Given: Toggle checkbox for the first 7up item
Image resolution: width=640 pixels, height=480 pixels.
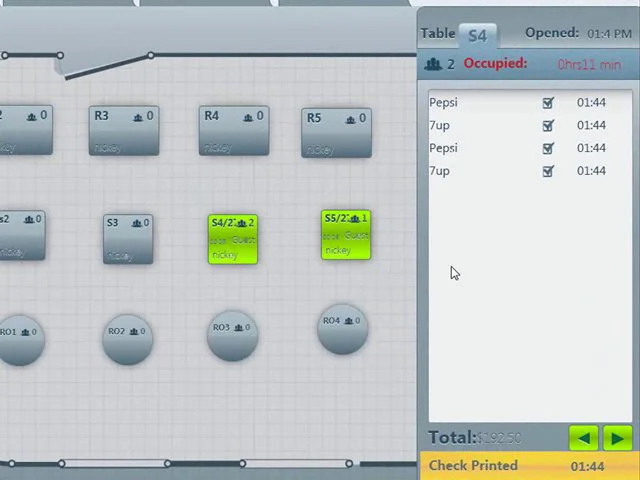Looking at the screenshot, I should tap(548, 125).
